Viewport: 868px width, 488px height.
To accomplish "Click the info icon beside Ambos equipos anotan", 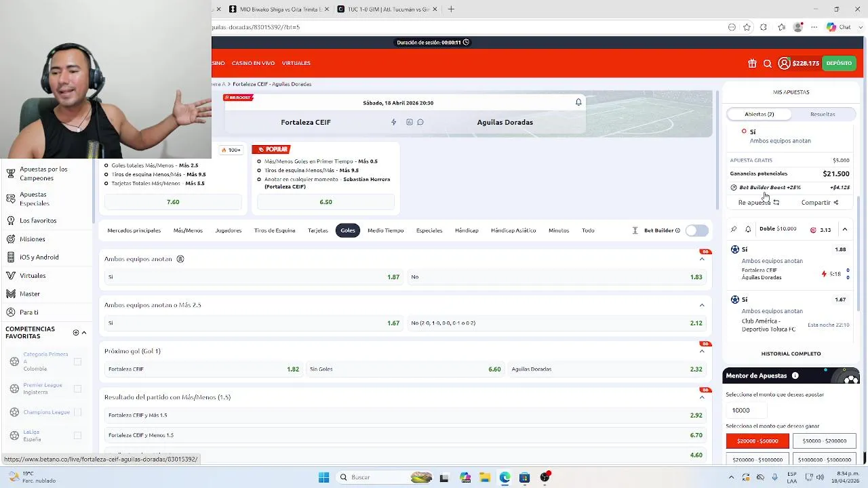I will point(180,259).
